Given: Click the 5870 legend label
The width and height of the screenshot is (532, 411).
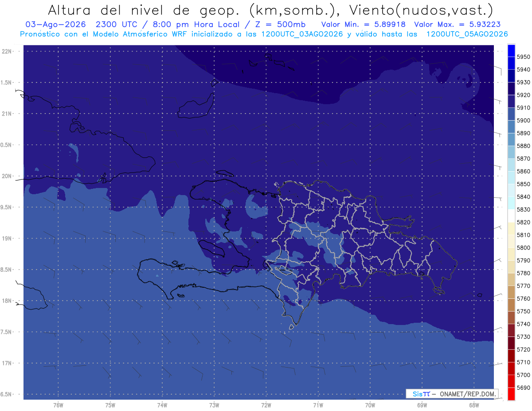Looking at the screenshot, I should (523, 159).
